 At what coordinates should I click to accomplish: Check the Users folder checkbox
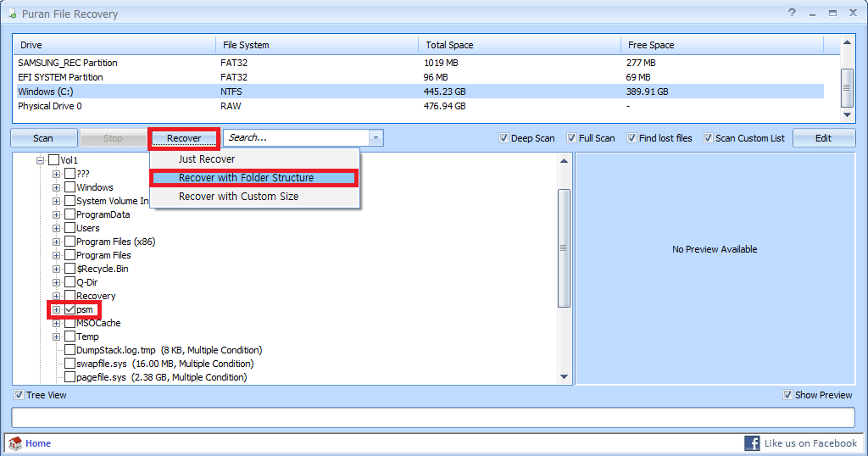[x=70, y=228]
